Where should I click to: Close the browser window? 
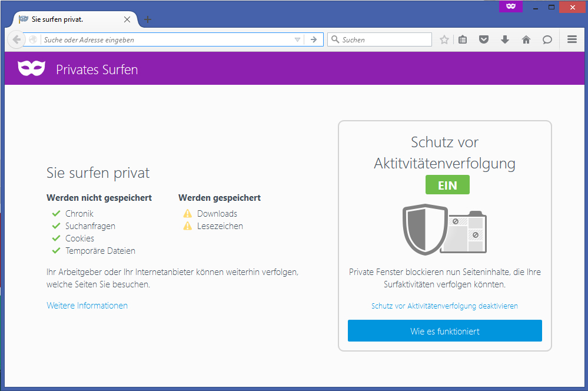coord(572,7)
